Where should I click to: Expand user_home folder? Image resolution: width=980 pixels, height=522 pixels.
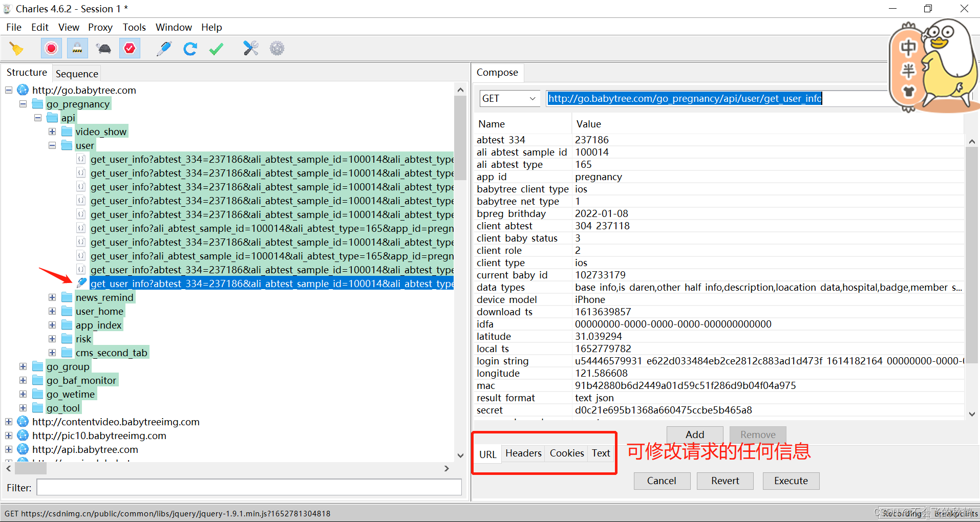52,311
